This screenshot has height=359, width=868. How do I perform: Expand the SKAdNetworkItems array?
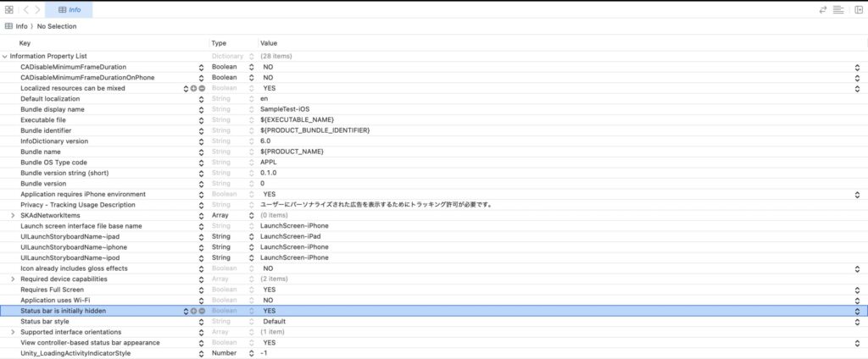12,215
